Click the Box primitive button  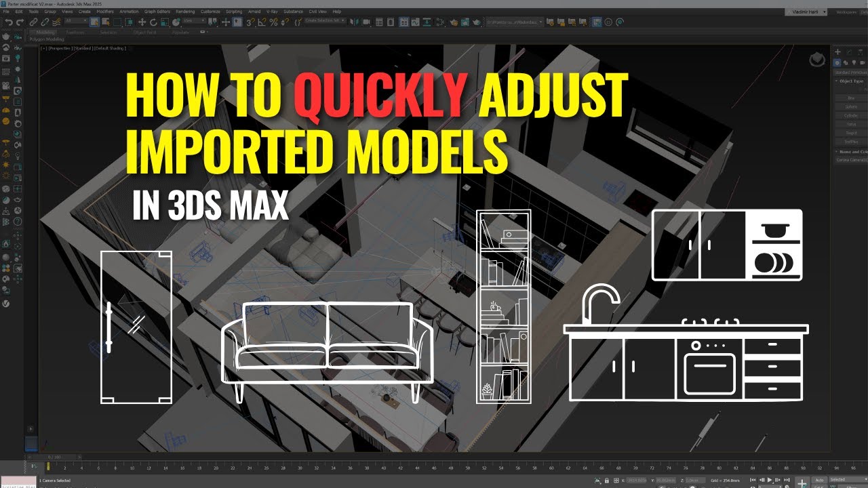click(851, 98)
